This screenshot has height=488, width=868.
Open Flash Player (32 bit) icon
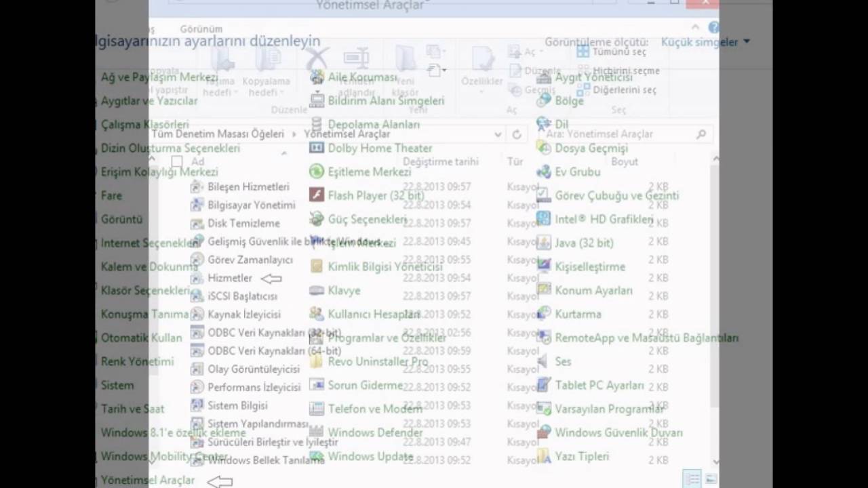point(317,195)
